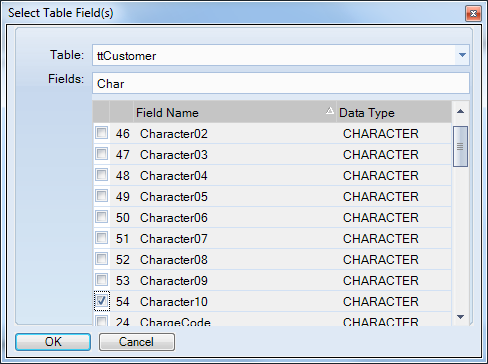Click the scrollbar down arrow
This screenshot has height=364, width=488.
coord(460,317)
